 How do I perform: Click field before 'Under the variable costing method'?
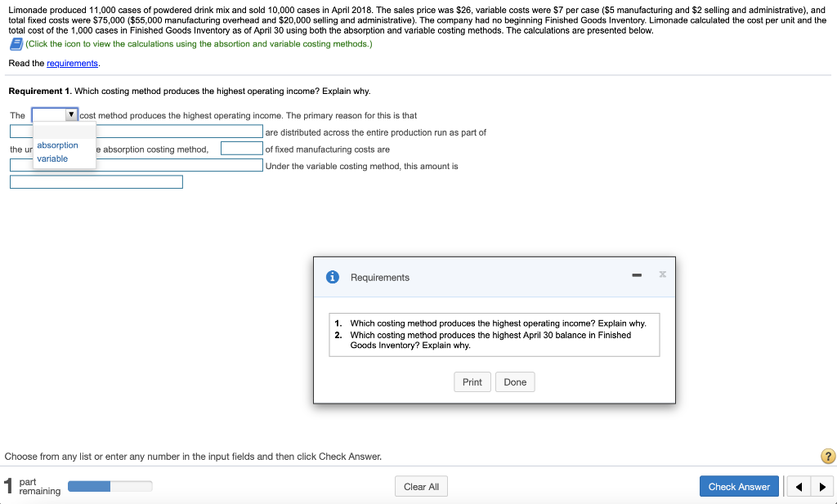(137, 165)
